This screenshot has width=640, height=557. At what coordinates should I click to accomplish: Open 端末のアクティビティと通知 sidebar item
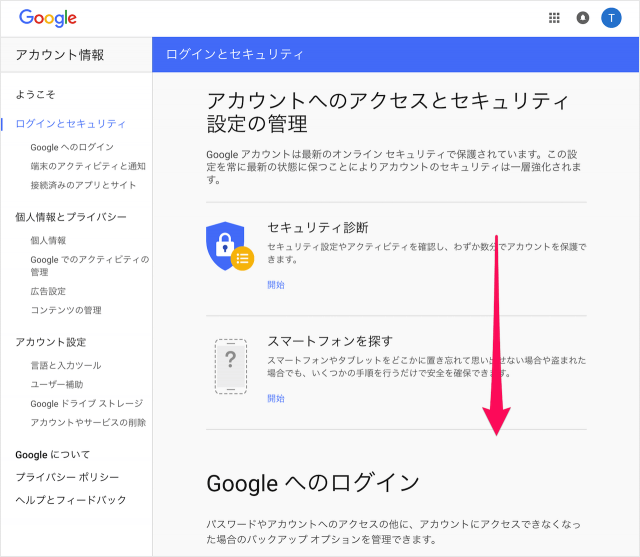(x=88, y=166)
